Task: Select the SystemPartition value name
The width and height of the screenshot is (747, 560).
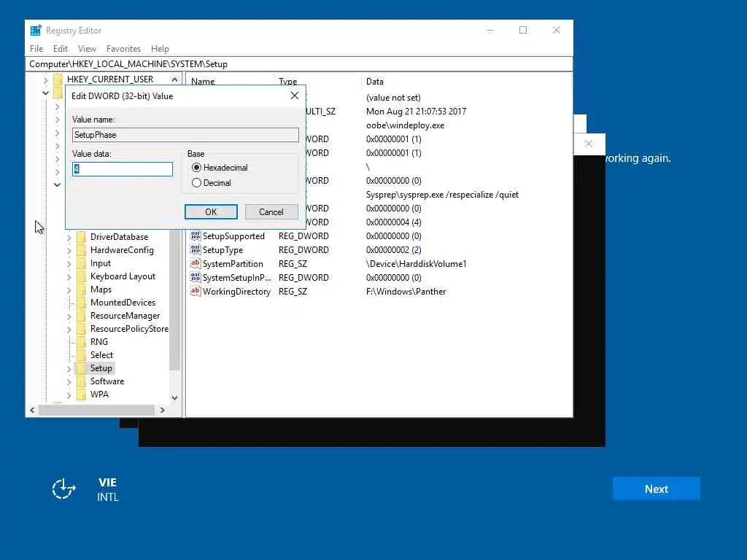Action: tap(233, 264)
